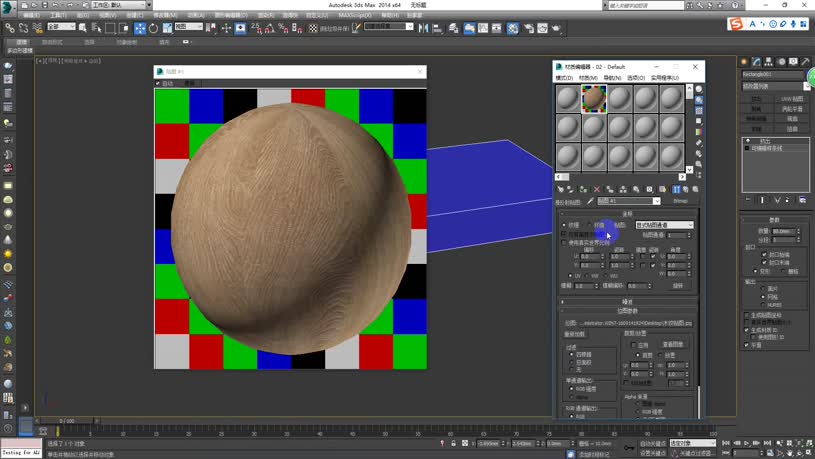Click the Pan View hand icon
The width and height of the screenshot is (815, 459).
pyautogui.click(x=790, y=453)
